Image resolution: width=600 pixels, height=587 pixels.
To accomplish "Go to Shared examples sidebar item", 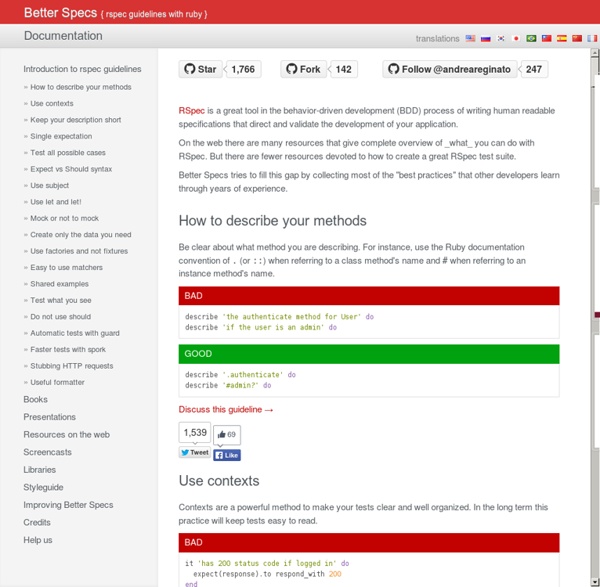I will click(59, 284).
